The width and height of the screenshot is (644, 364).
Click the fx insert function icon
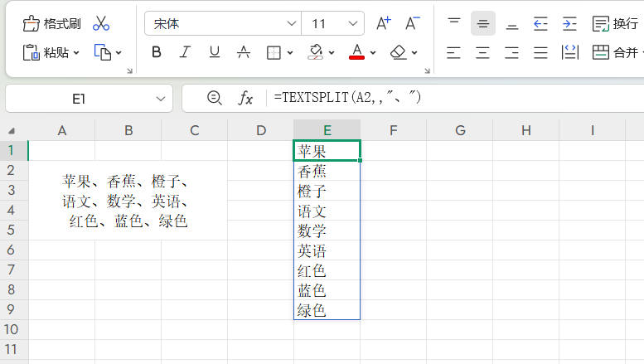tap(245, 99)
